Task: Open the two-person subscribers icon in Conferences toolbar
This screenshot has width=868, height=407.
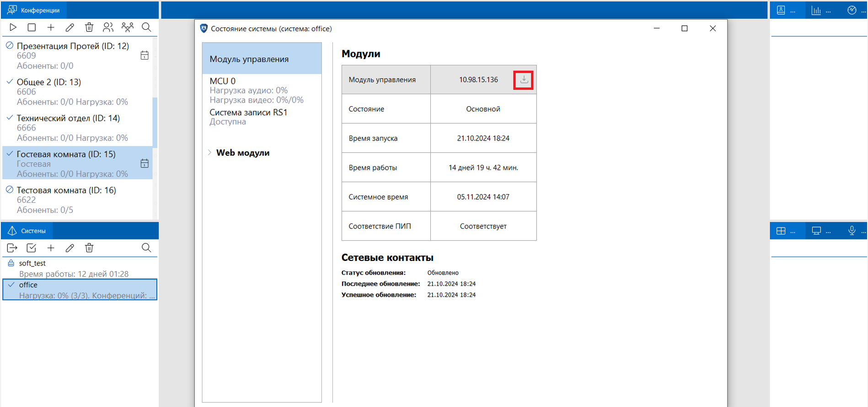Action: (108, 27)
